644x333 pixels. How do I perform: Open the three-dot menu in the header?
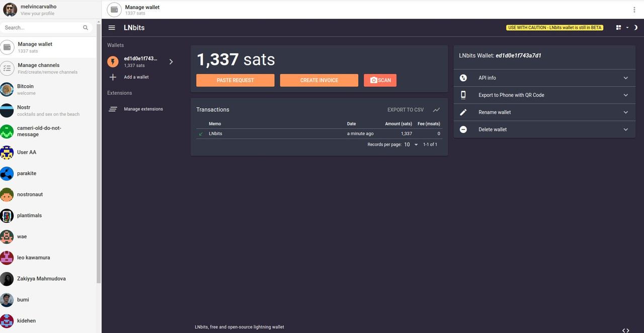point(634,10)
